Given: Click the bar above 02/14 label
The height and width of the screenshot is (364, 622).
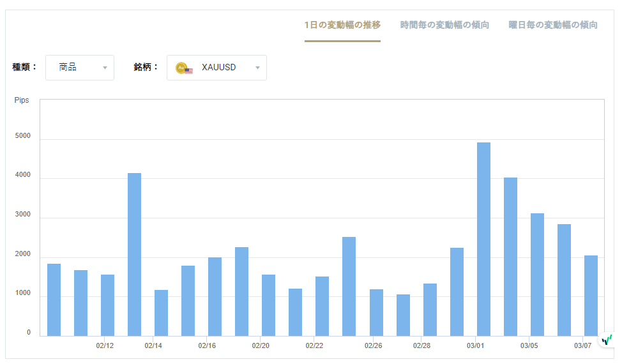Looking at the screenshot, I should [x=161, y=313].
